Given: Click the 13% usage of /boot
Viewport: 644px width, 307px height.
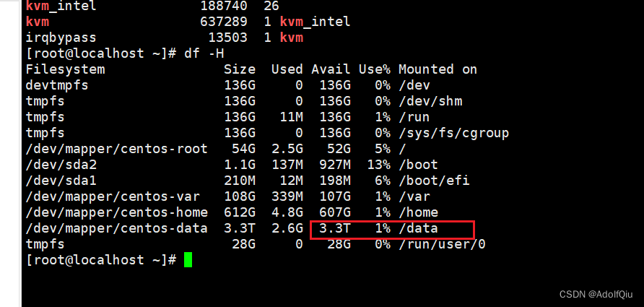Looking at the screenshot, I should pyautogui.click(x=378, y=165).
